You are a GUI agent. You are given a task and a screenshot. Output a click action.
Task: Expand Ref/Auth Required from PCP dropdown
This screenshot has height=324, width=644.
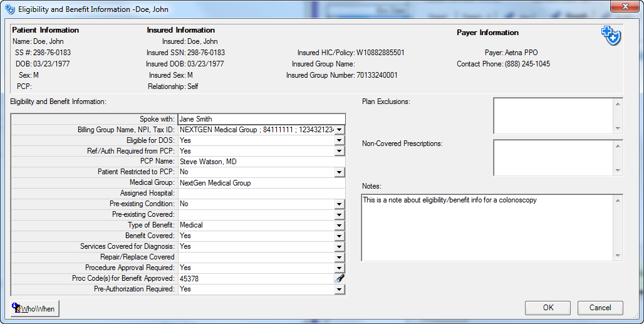point(340,151)
